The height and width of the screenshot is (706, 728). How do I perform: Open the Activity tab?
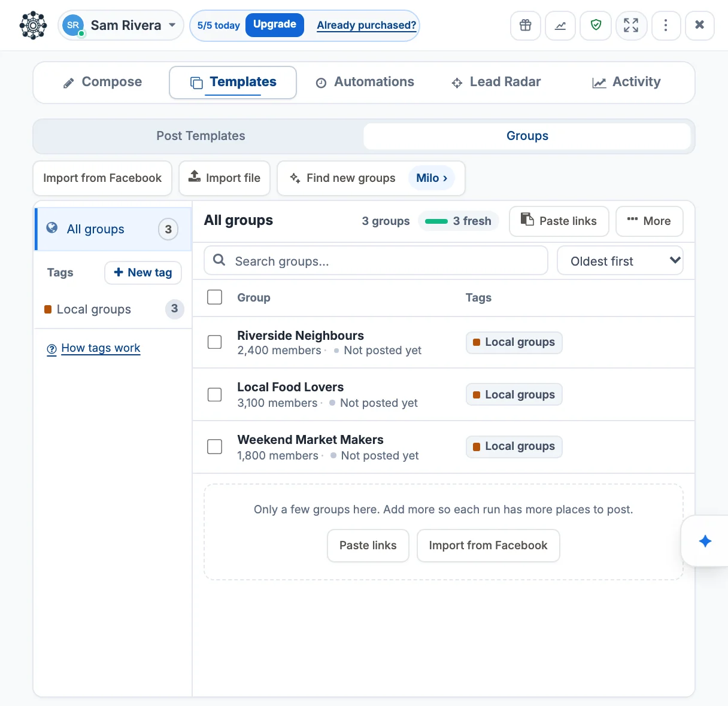point(626,82)
